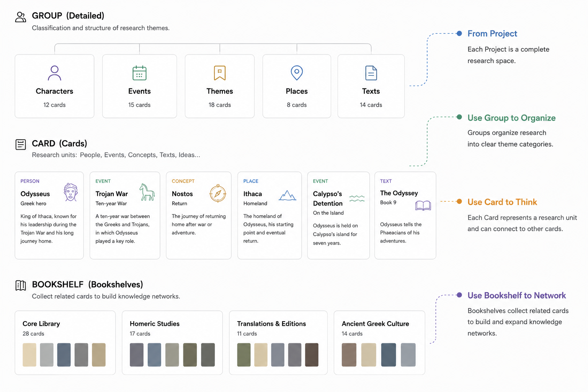Click the waves icon on Calypso's Detention card
This screenshot has width=588, height=392.
click(357, 198)
